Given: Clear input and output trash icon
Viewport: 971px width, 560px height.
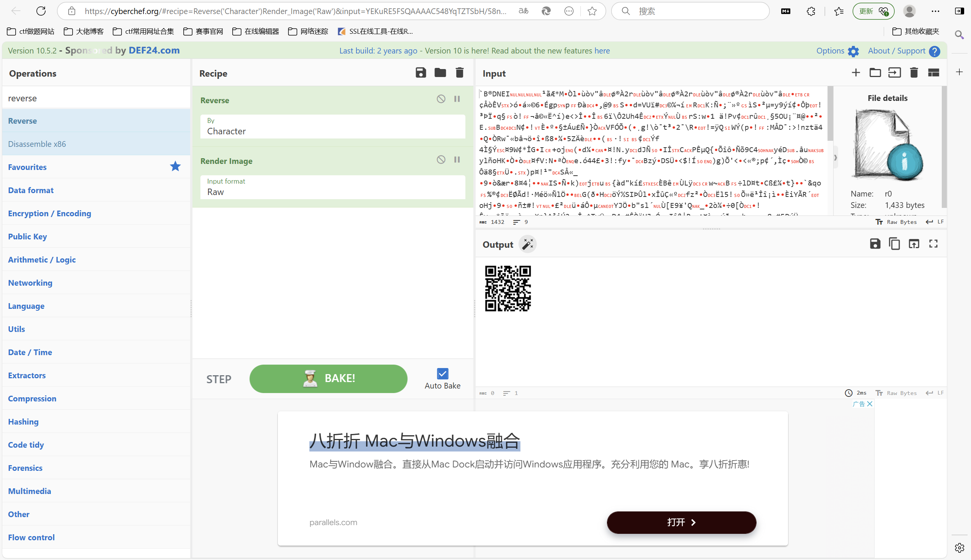Looking at the screenshot, I should (x=914, y=73).
